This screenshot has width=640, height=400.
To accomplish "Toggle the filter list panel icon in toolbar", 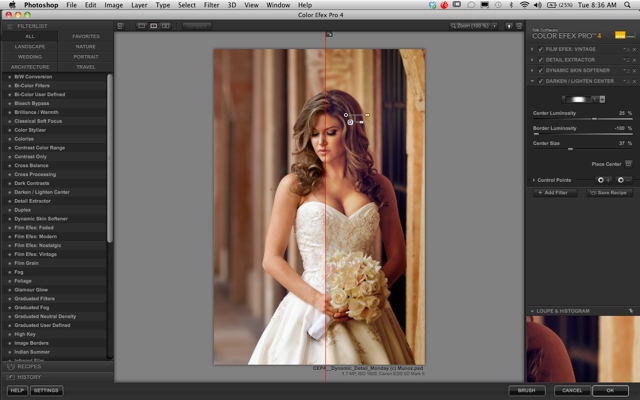I will [120, 26].
